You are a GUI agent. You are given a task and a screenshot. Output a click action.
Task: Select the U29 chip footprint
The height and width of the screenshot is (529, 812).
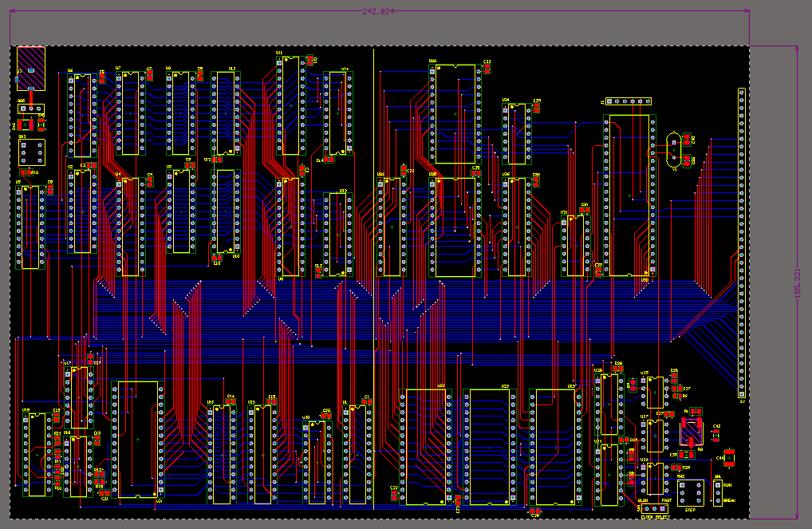[x=609, y=405]
